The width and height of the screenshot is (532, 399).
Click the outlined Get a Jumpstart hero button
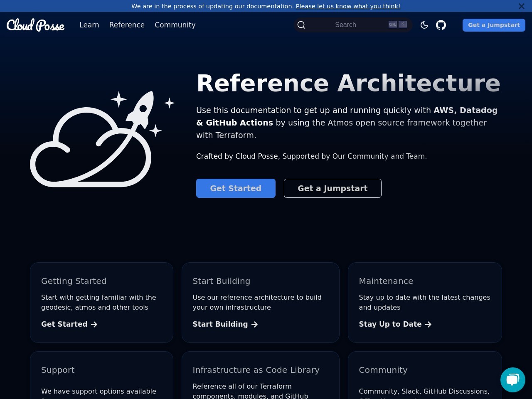tap(332, 188)
